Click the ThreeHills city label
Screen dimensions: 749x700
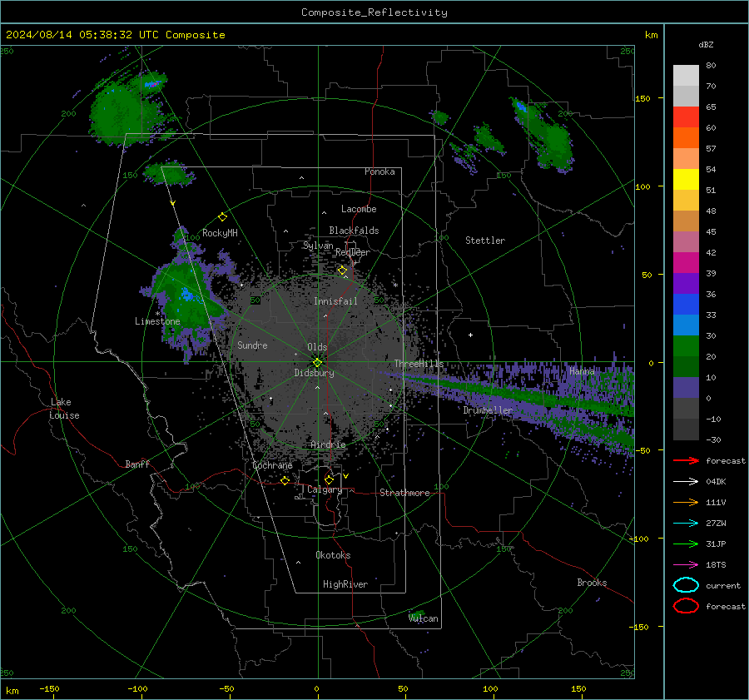point(419,364)
